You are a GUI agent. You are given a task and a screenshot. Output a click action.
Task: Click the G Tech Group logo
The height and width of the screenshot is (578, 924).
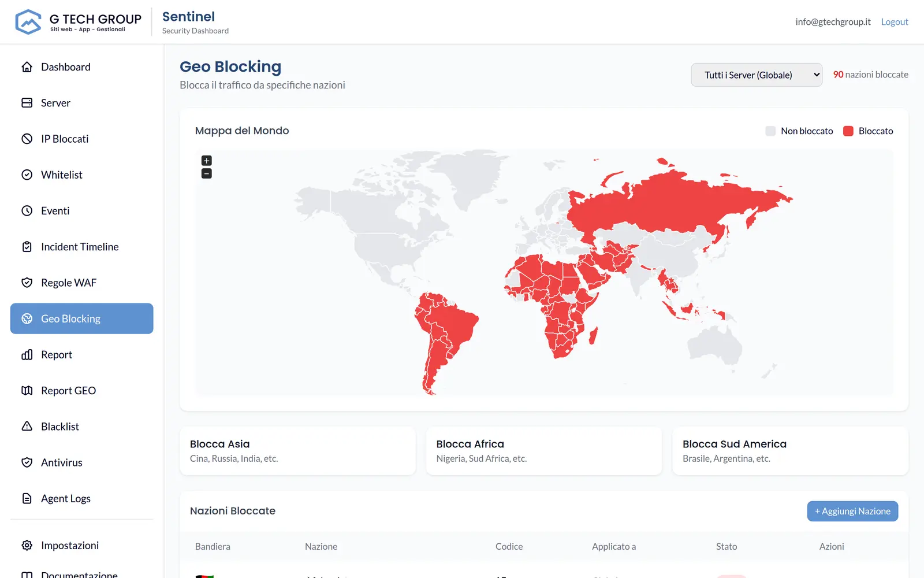coord(78,22)
